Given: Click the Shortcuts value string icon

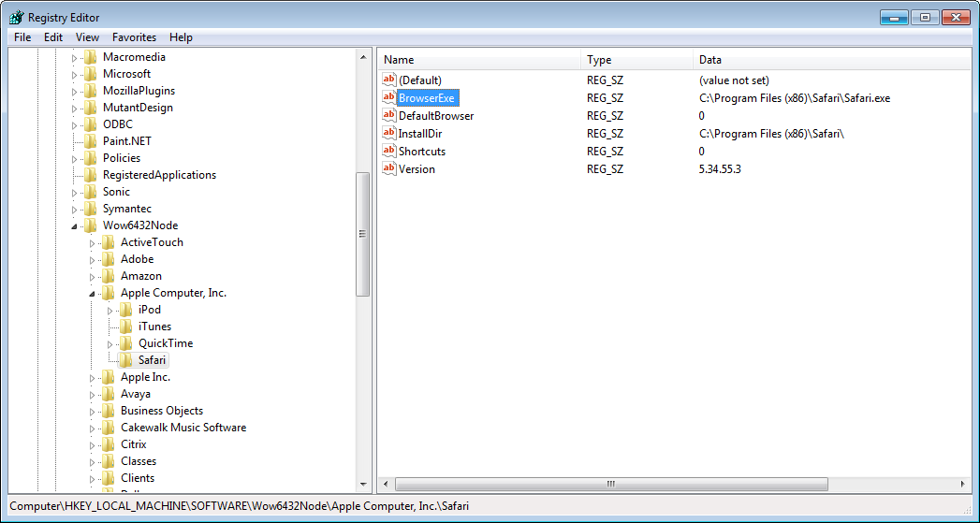Looking at the screenshot, I should point(389,152).
